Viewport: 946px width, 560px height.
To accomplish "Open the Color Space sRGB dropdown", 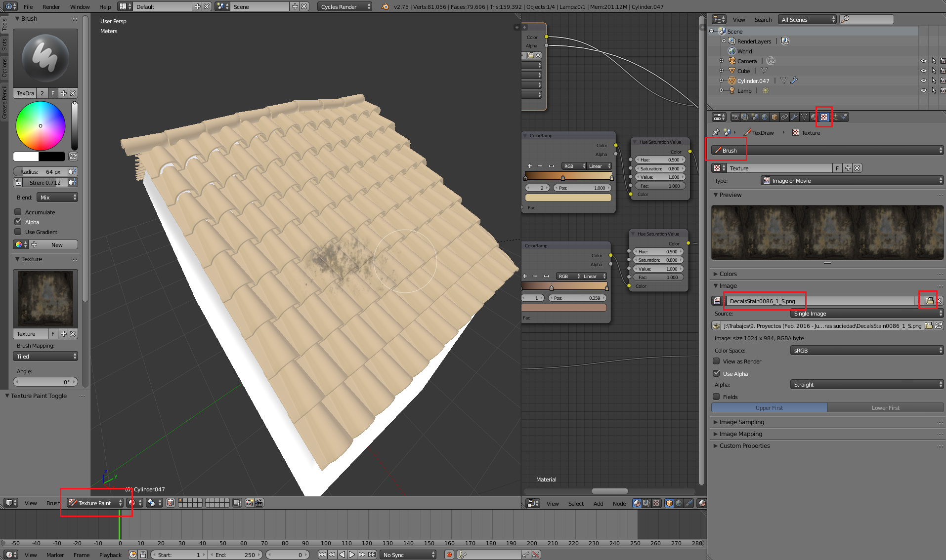I will coord(866,350).
